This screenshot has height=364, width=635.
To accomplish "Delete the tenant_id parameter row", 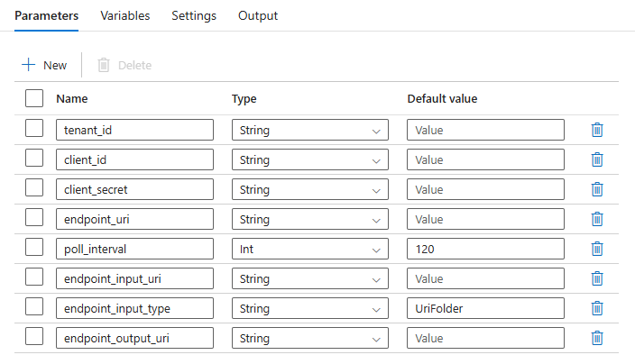I will [596, 130].
